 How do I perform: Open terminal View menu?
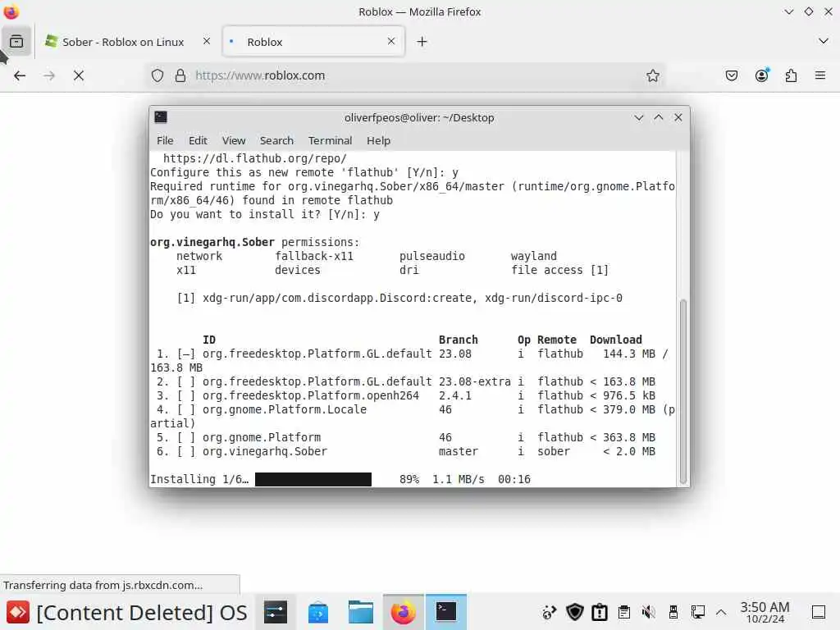click(x=234, y=140)
